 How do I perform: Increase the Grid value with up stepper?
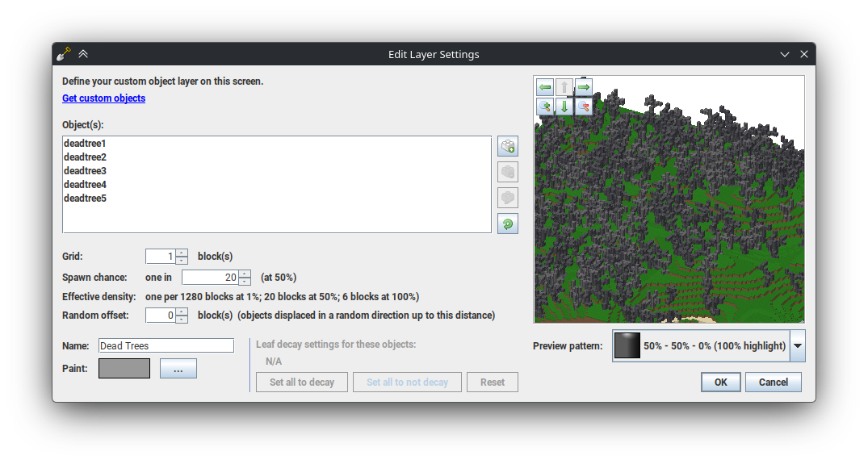pyautogui.click(x=182, y=253)
